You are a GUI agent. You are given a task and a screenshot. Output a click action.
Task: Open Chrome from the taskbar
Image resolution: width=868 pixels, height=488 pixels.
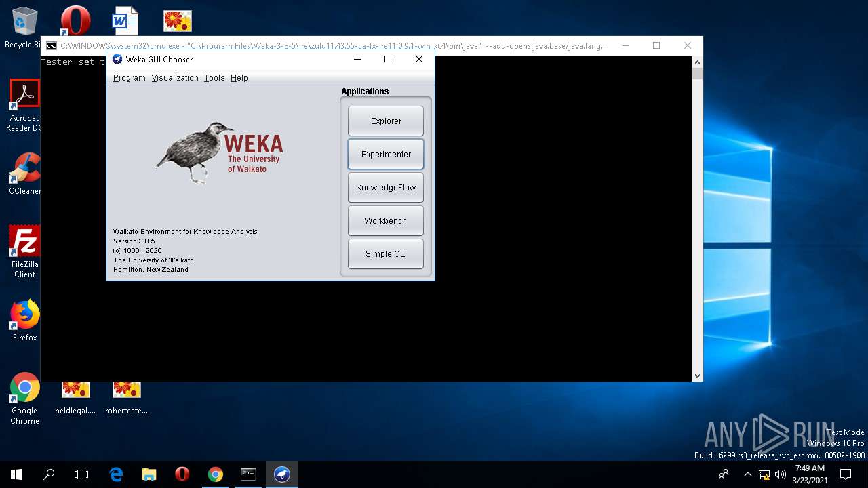(215, 474)
